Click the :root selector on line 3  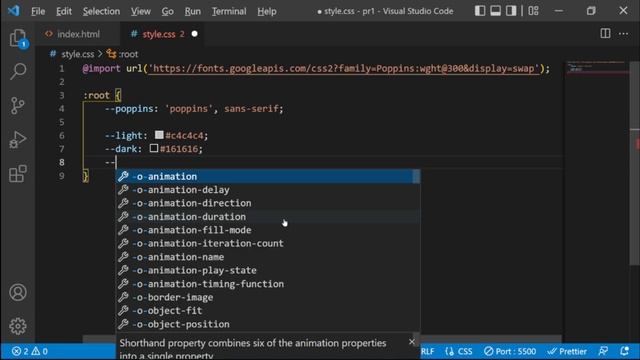coord(97,95)
